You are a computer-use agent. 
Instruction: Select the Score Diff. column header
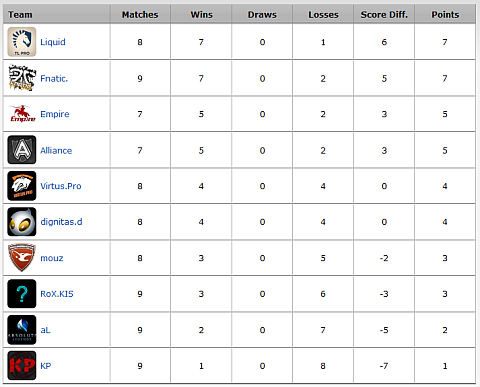tap(384, 15)
